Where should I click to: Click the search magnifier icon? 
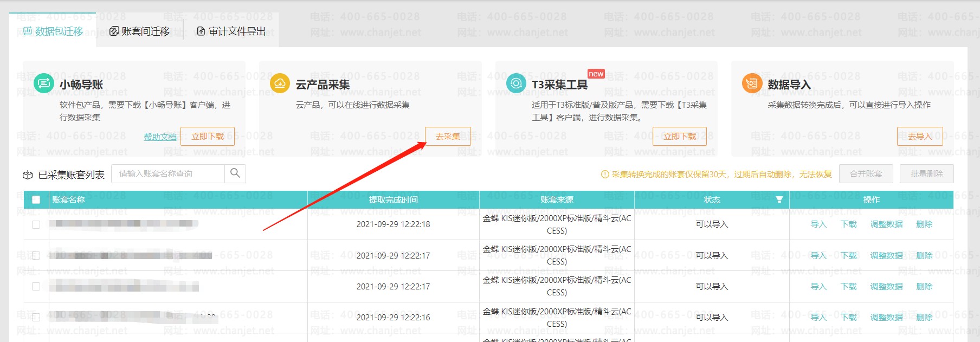tap(235, 173)
